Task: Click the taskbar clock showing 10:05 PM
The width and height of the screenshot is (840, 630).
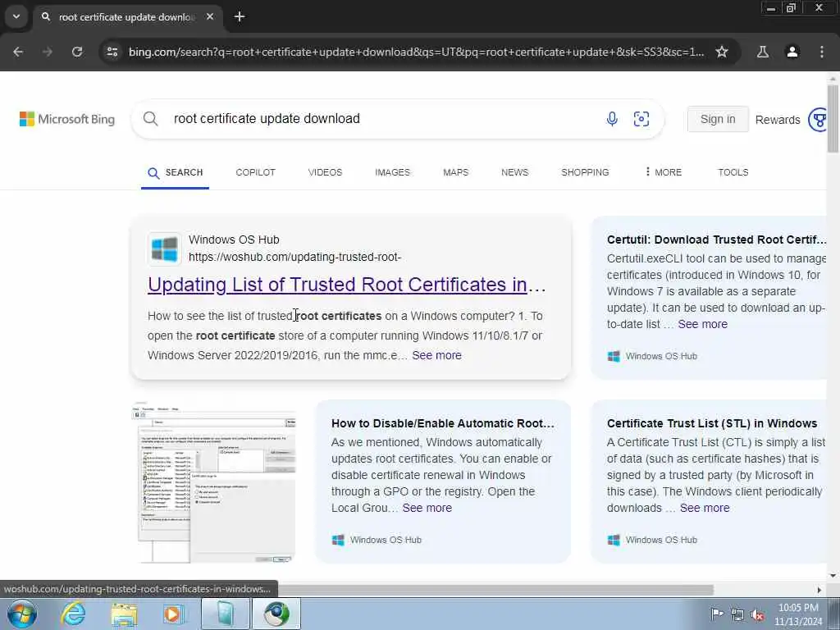Action: pos(798,614)
